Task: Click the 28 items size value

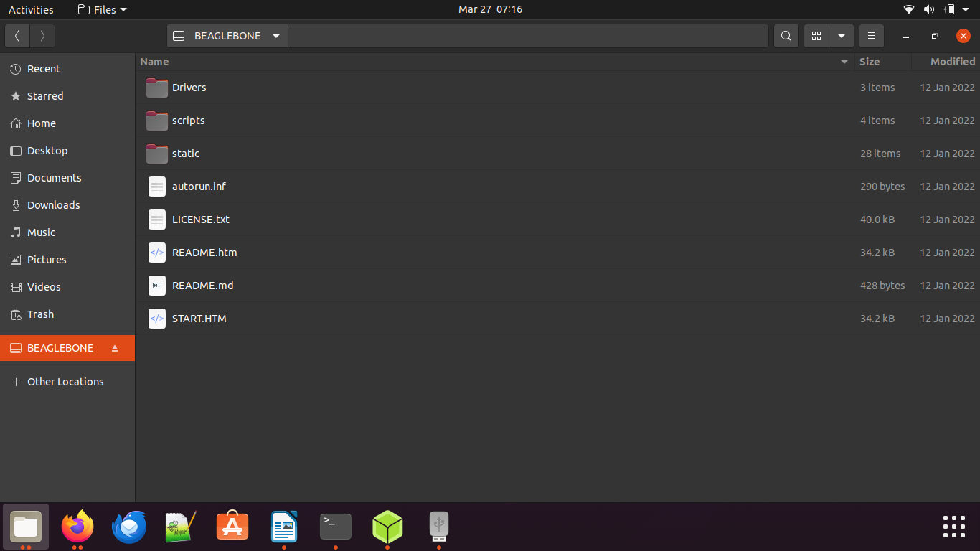Action: point(880,154)
